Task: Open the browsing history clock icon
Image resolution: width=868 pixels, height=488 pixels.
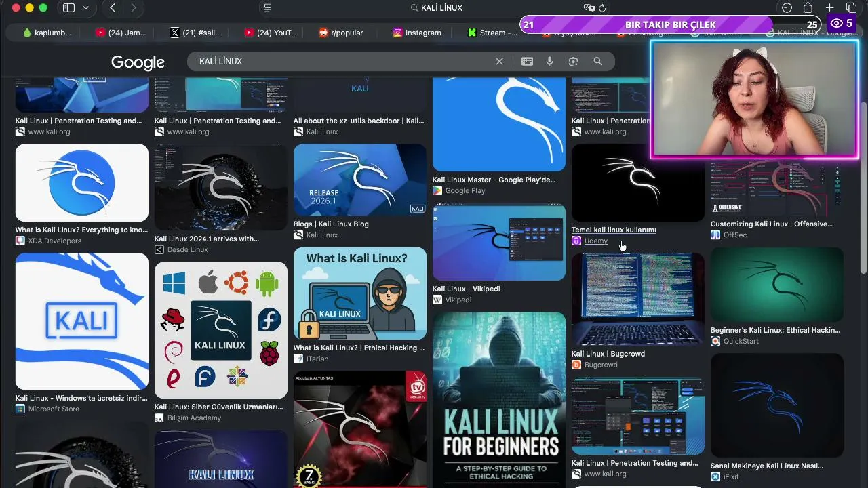Action: [787, 8]
